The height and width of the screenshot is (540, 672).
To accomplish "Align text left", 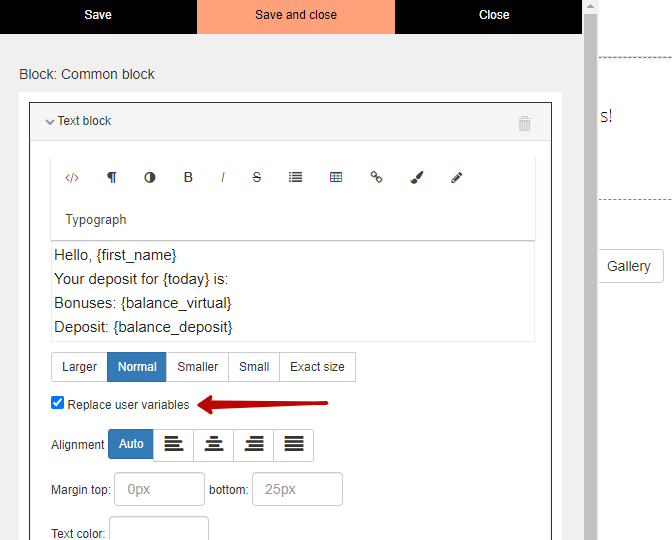I will click(x=173, y=445).
